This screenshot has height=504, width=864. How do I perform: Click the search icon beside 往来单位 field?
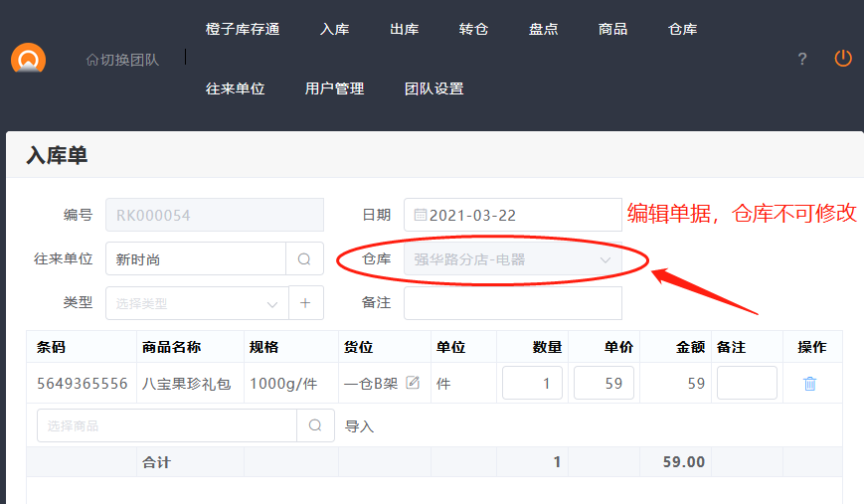pyautogui.click(x=304, y=259)
